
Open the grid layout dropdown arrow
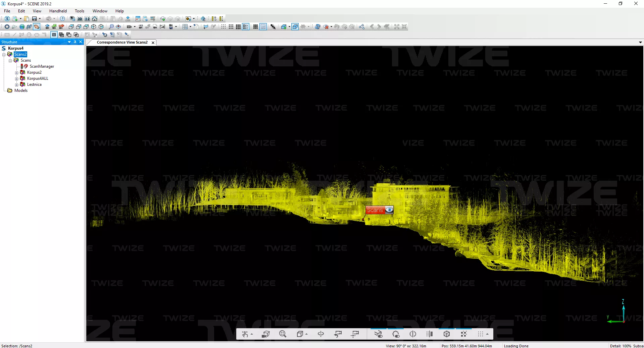[x=190, y=27]
